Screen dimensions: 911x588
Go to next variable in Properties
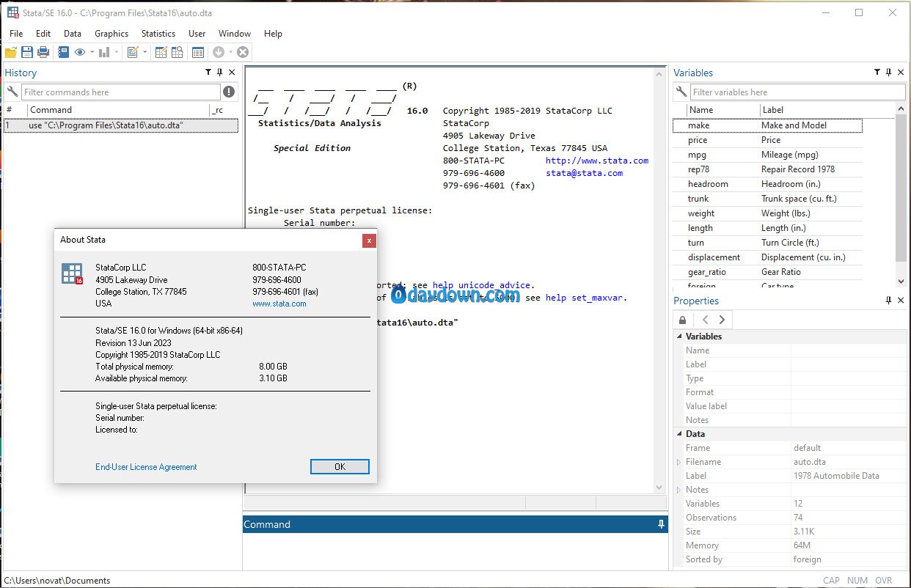pyautogui.click(x=722, y=320)
